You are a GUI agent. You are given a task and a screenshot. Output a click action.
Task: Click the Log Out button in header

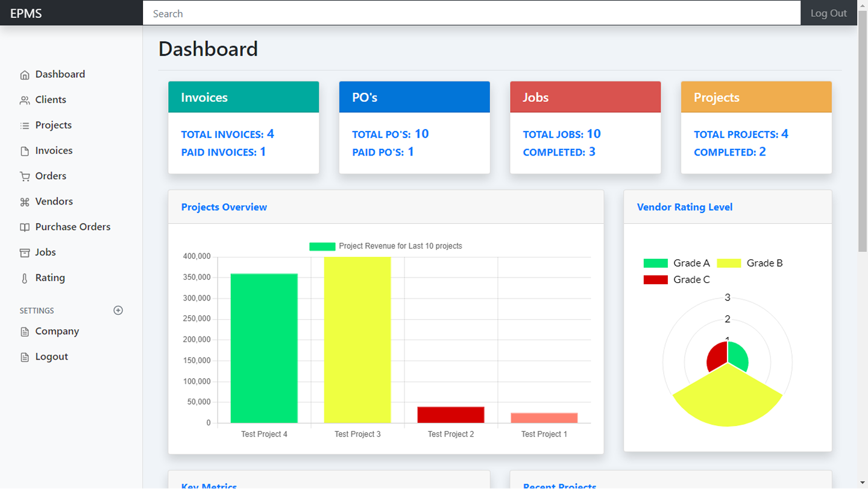click(828, 13)
